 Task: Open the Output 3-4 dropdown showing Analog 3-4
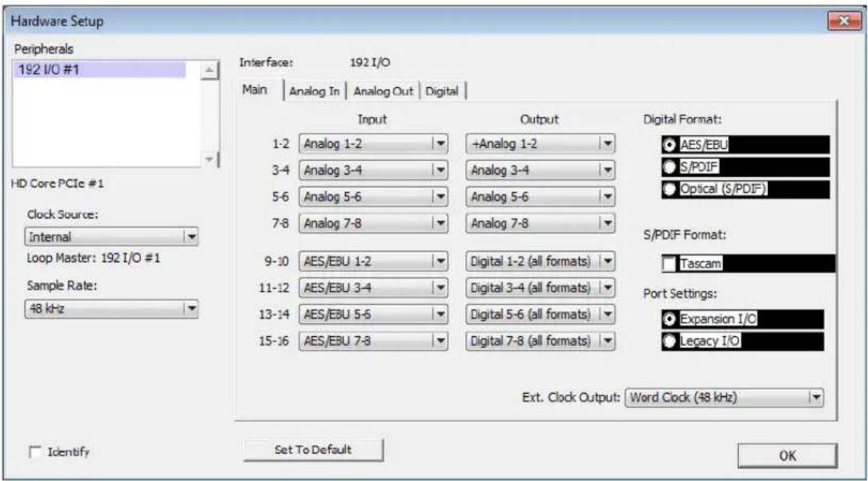pos(540,170)
